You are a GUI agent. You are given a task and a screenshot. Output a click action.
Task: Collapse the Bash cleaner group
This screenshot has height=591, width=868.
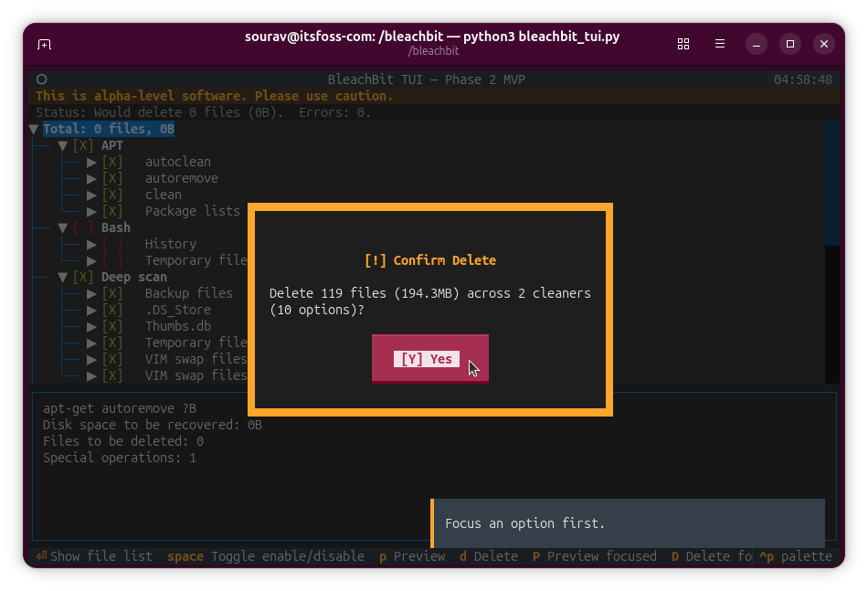click(62, 228)
